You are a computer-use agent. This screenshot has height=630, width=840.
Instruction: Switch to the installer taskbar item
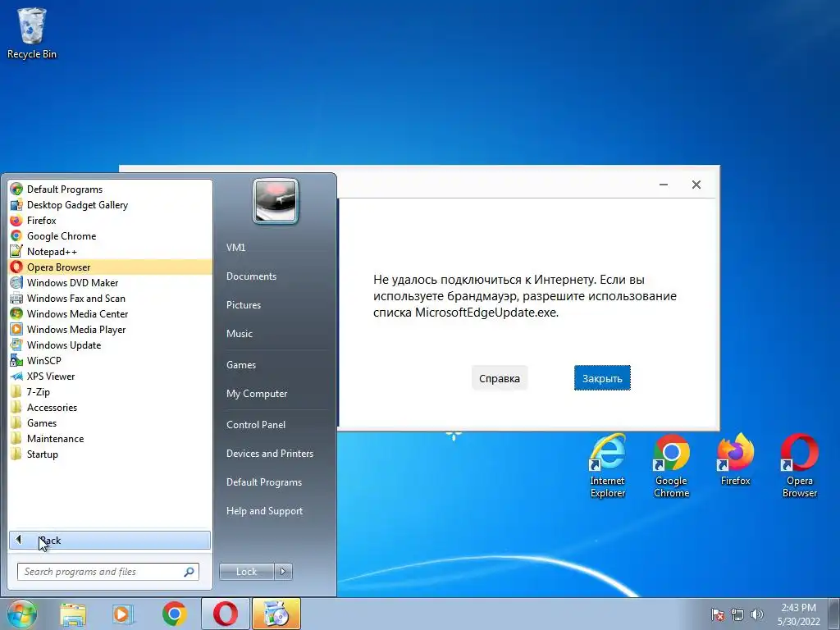pos(276,614)
